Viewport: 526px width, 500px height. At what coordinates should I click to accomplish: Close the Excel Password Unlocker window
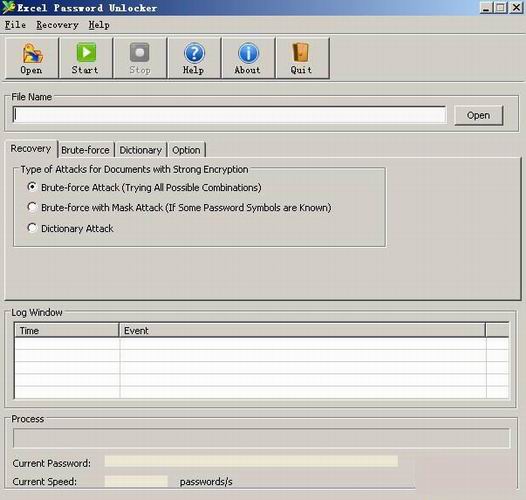pyautogui.click(x=517, y=7)
